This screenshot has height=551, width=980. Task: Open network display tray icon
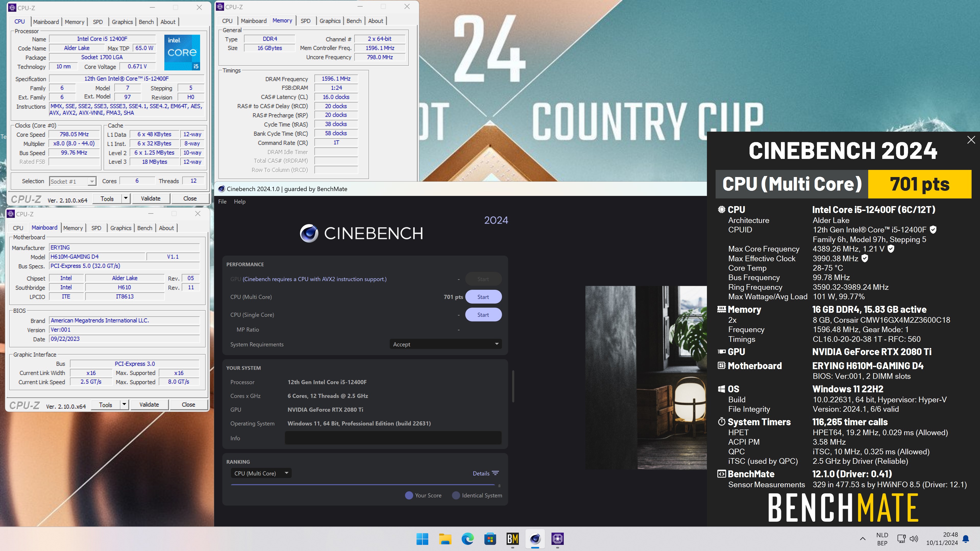(x=901, y=539)
